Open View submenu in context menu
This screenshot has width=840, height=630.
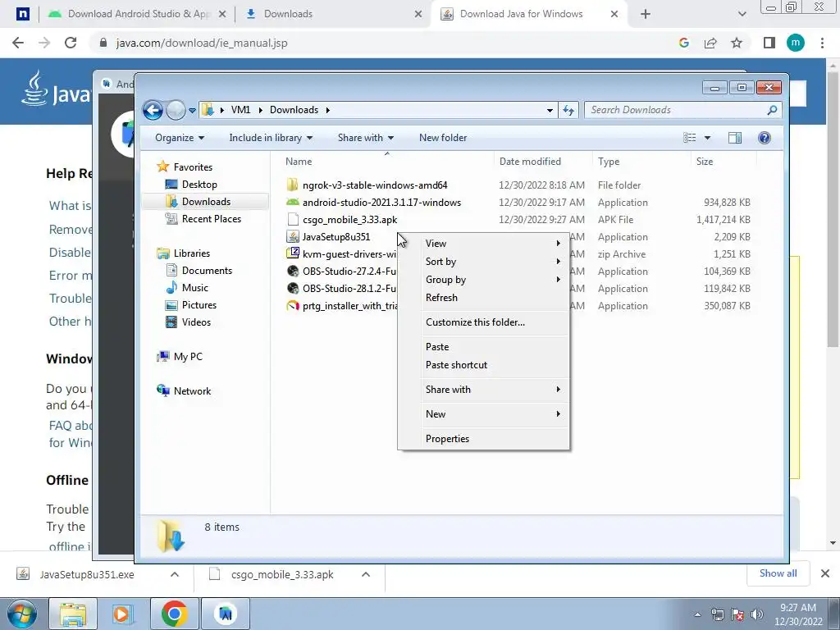pos(483,243)
